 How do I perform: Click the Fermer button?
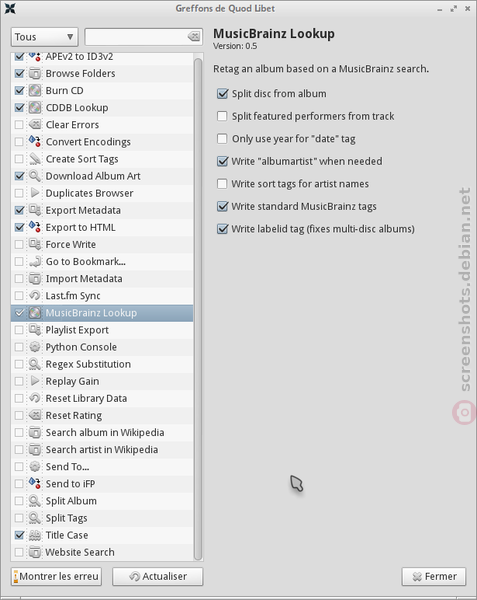point(434,576)
